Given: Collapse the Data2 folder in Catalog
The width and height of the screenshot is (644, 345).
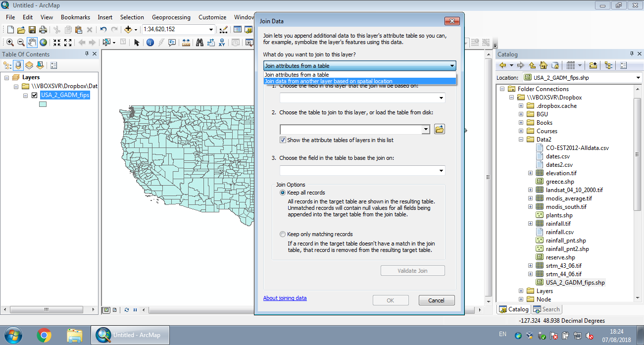Looking at the screenshot, I should [521, 139].
